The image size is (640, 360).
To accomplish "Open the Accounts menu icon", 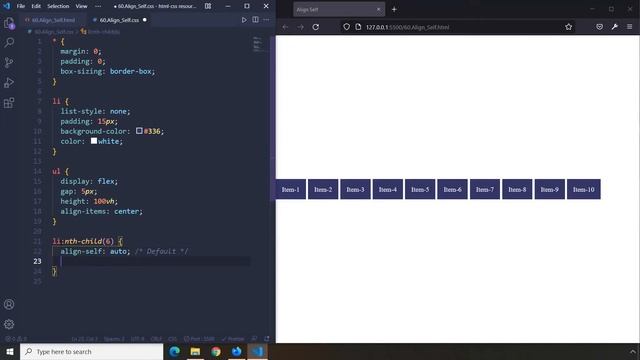I will click(9, 304).
